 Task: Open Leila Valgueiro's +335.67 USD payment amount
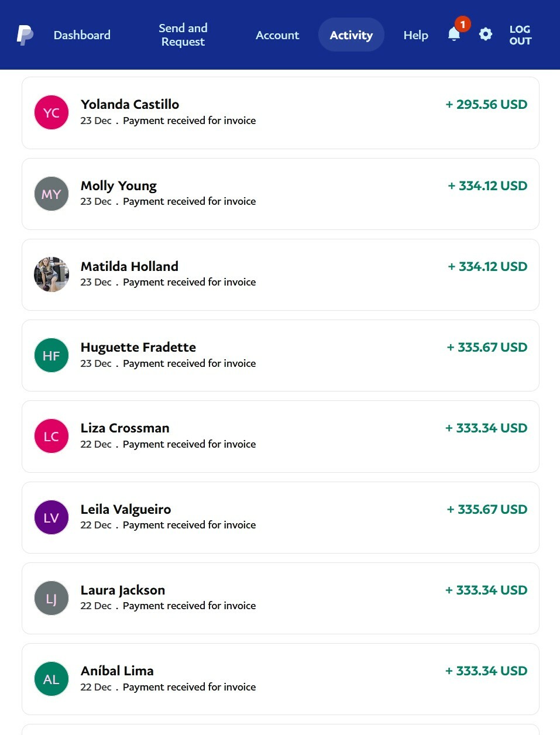pyautogui.click(x=487, y=509)
